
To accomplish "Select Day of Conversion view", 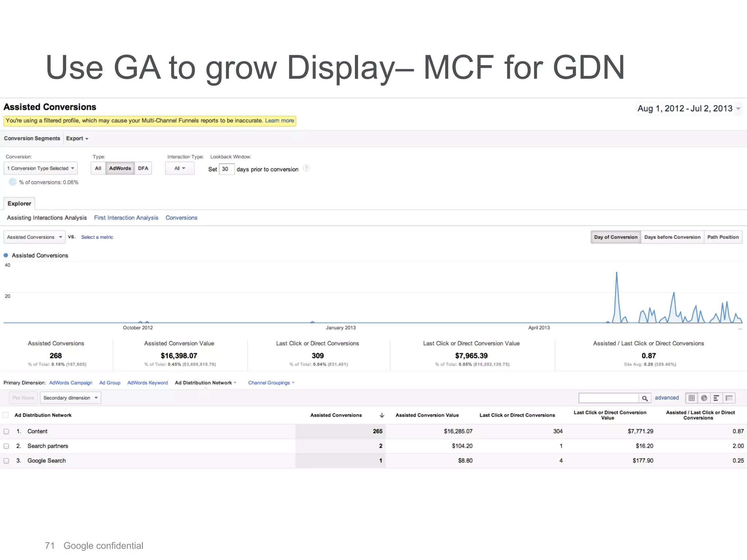I will (x=616, y=237).
